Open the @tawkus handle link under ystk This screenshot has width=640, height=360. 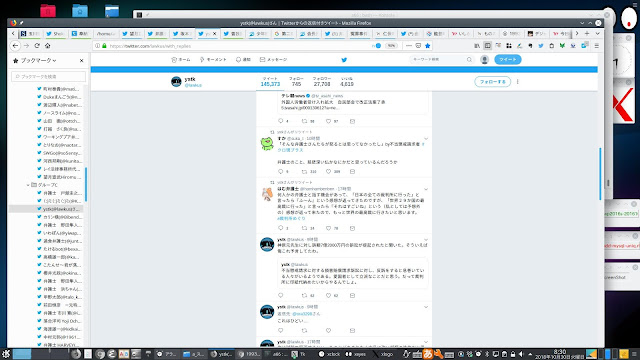coord(193,85)
